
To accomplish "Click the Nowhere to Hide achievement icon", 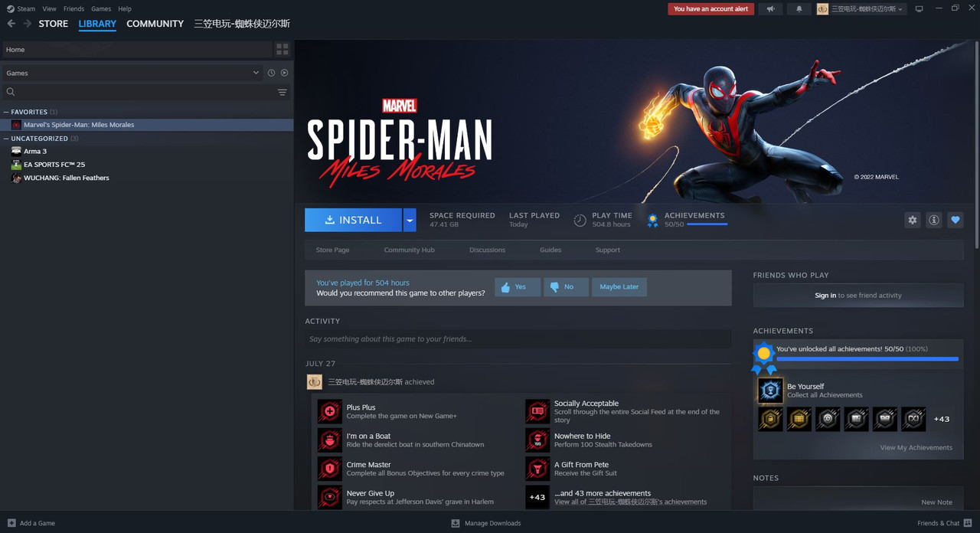I will pyautogui.click(x=537, y=440).
